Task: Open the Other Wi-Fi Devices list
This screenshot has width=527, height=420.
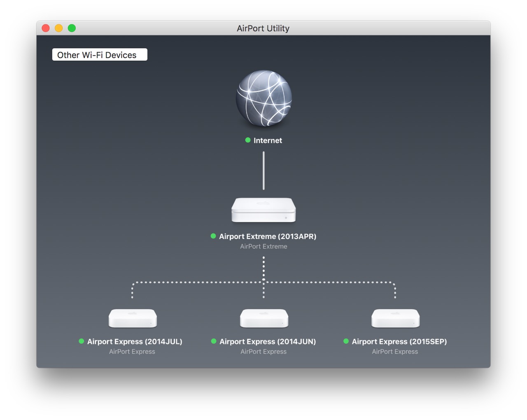Action: (100, 55)
